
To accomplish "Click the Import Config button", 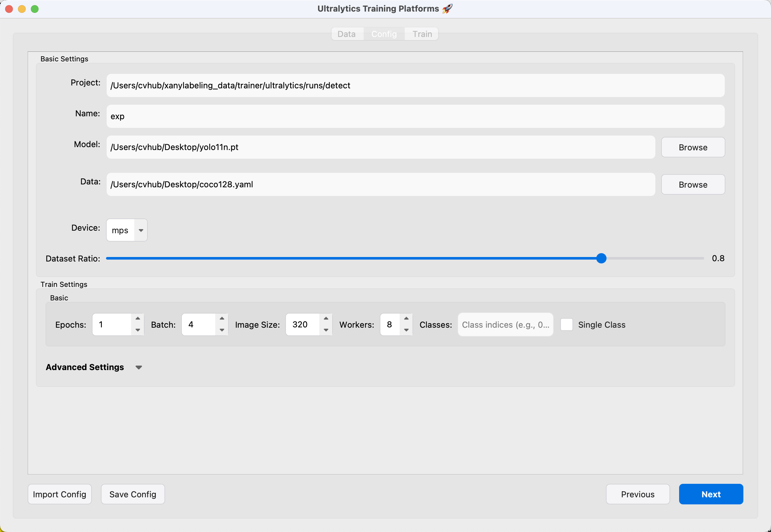I will tap(60, 494).
